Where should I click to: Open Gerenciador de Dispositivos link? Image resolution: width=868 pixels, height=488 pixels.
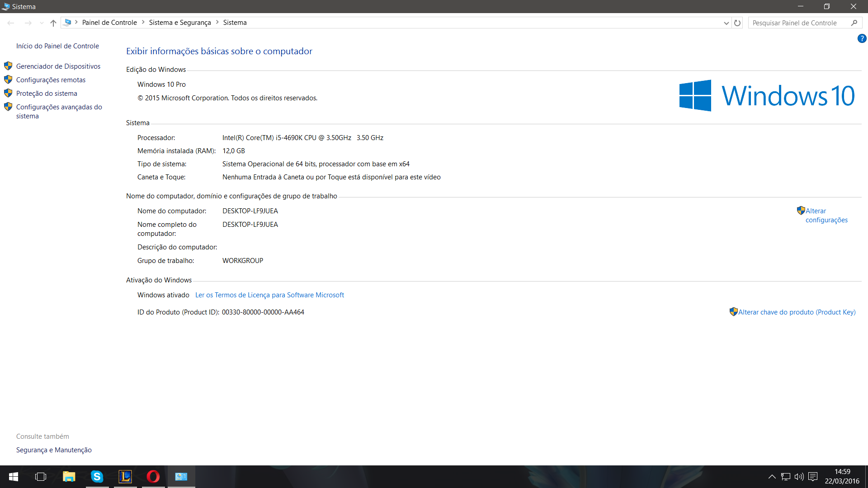pyautogui.click(x=58, y=66)
